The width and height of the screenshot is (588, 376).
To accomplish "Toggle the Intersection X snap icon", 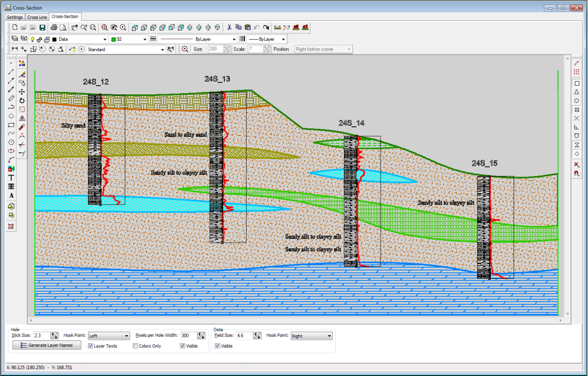I will (x=577, y=118).
